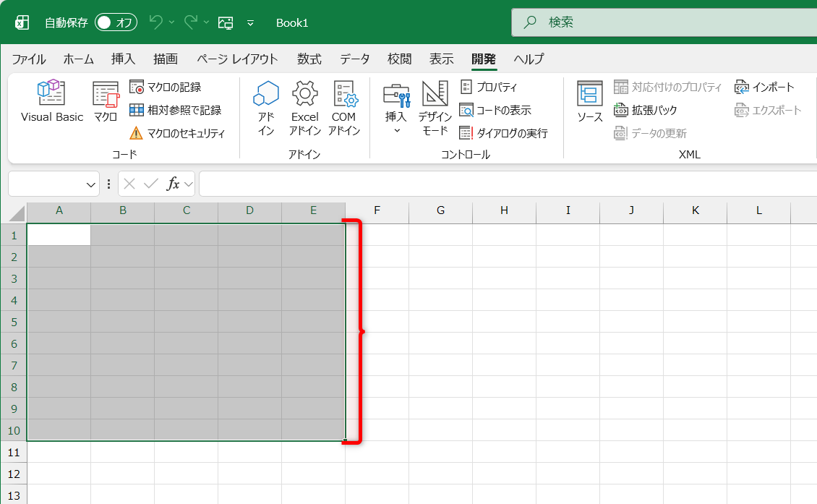The image size is (817, 504).
Task: Select column H header
Action: click(x=505, y=210)
